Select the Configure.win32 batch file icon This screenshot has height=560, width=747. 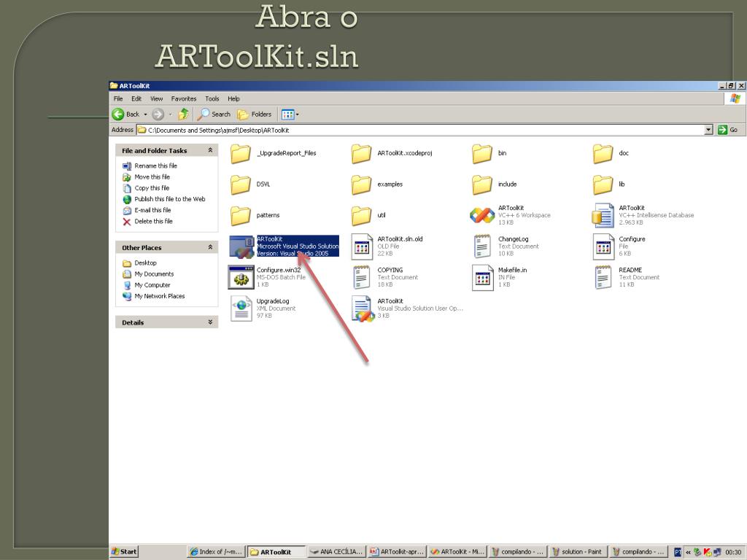click(241, 277)
